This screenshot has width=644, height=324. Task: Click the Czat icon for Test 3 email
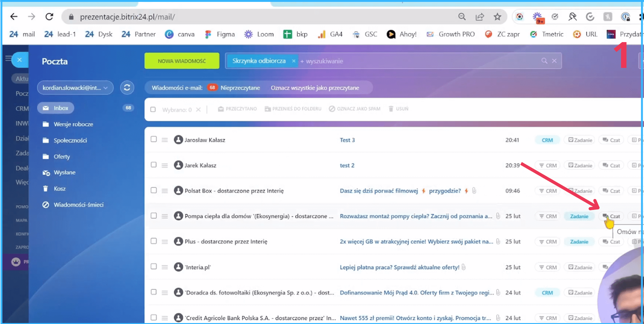[x=611, y=140]
